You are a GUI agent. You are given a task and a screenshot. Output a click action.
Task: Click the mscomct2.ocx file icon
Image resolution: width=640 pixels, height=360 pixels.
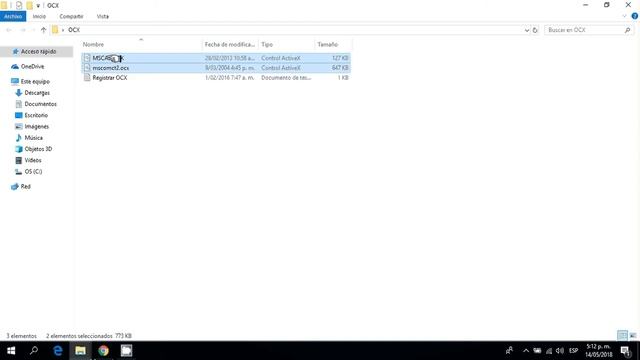[x=87, y=68]
